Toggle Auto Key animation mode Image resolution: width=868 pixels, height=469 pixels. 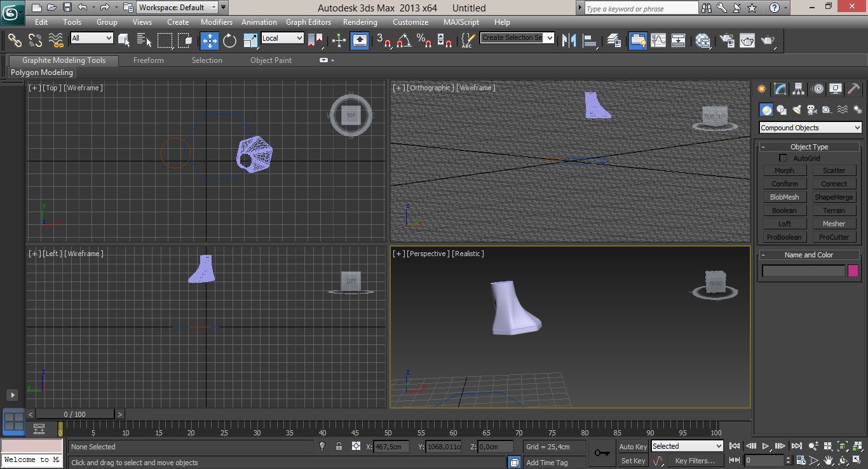point(633,447)
